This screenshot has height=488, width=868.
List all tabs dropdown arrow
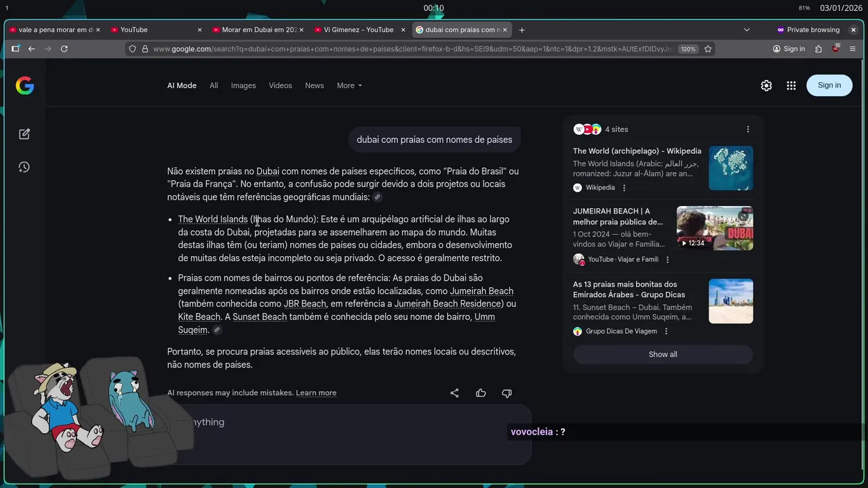click(x=747, y=30)
